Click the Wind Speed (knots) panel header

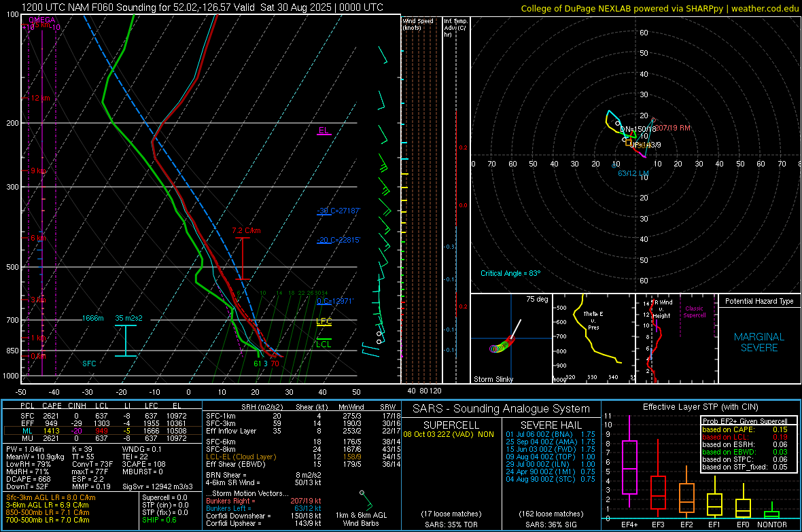[418, 24]
